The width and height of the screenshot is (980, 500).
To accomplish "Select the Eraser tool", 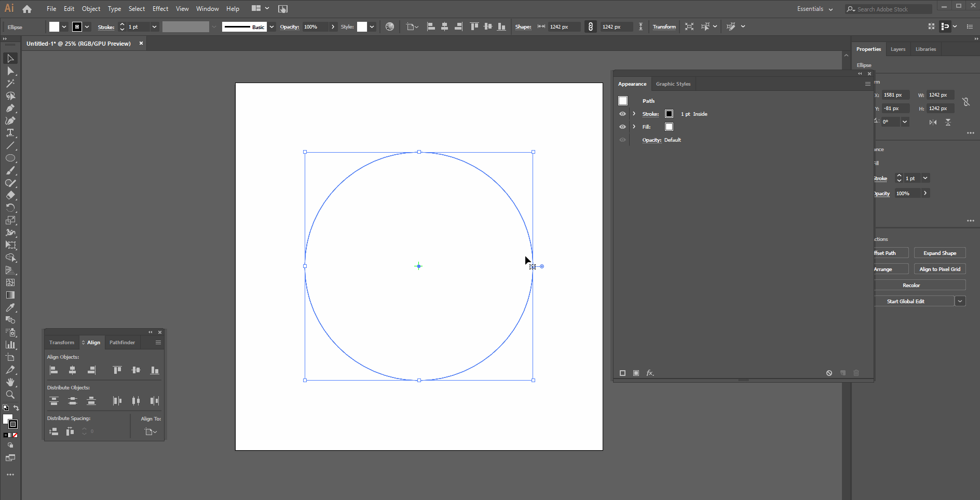I will [10, 196].
